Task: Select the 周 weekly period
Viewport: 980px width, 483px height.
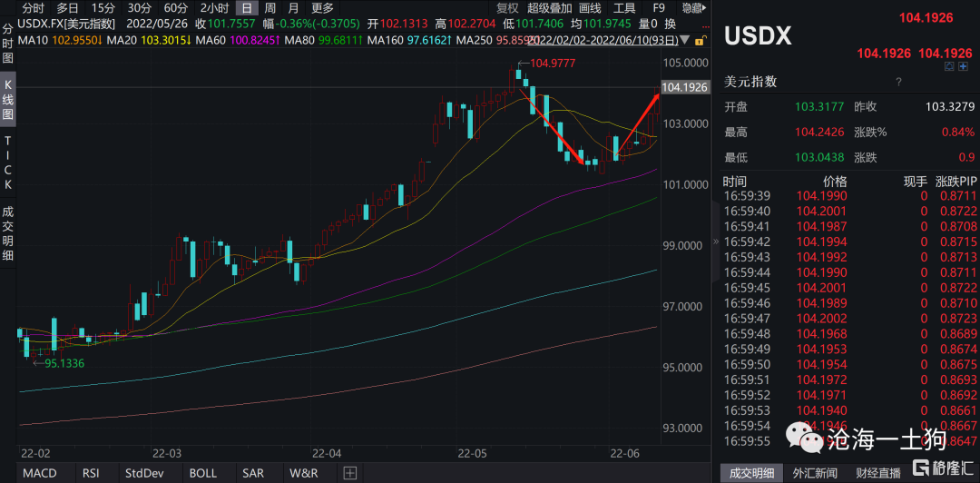Action: (270, 8)
